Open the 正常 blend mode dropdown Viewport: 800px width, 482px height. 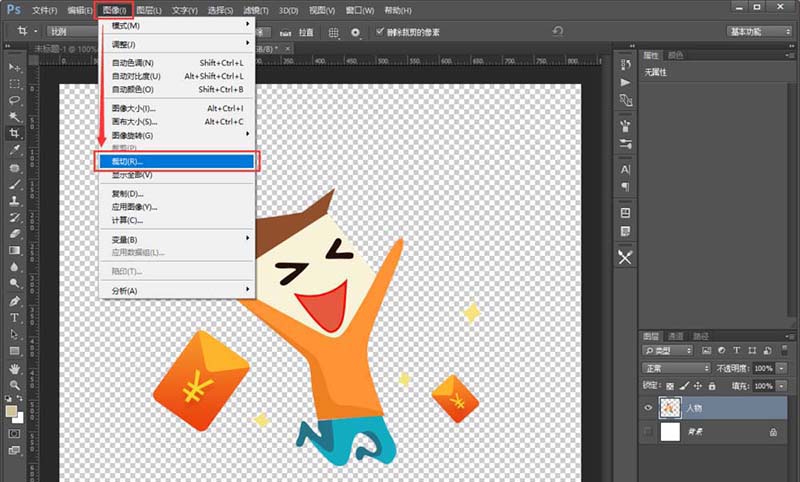point(676,368)
